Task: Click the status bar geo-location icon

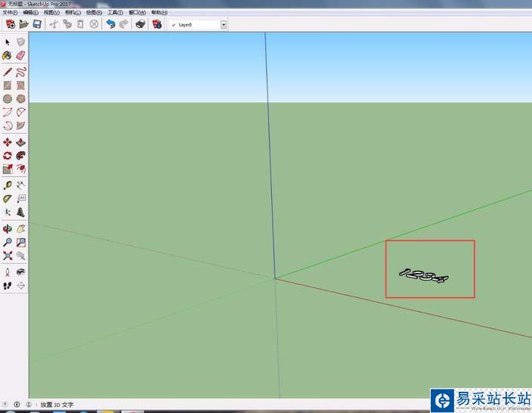Action: point(5,405)
